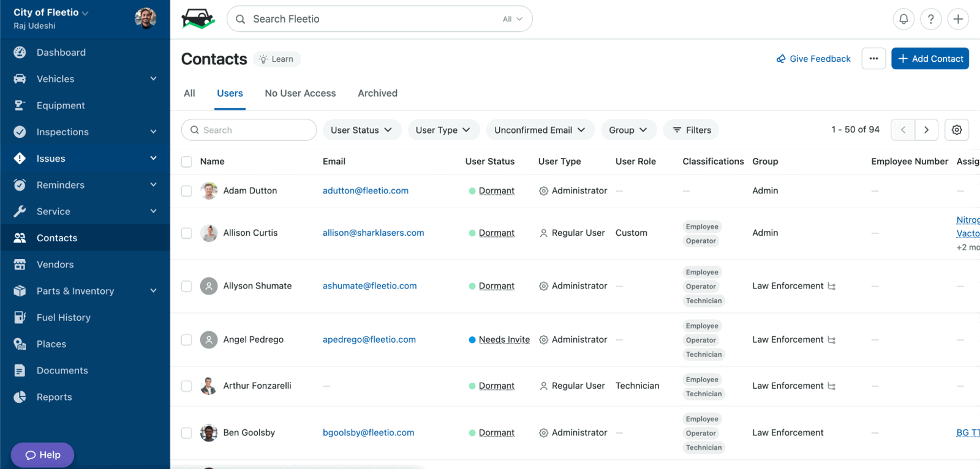Open the Dashboard sidebar item
The width and height of the screenshot is (980, 469).
pyautogui.click(x=85, y=53)
